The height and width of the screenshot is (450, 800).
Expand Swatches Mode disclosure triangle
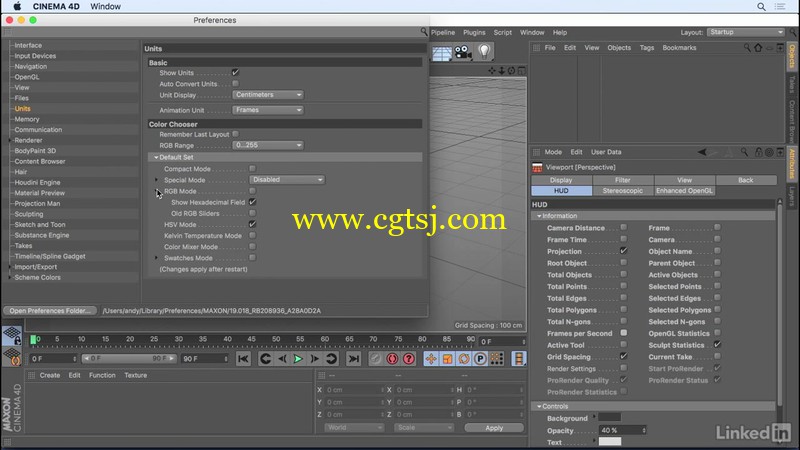(x=156, y=258)
